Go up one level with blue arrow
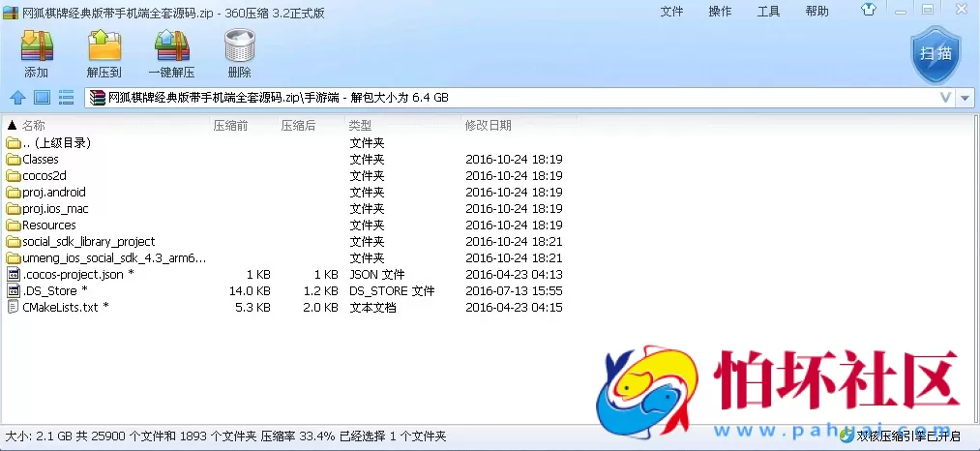The width and height of the screenshot is (980, 451). [x=16, y=98]
